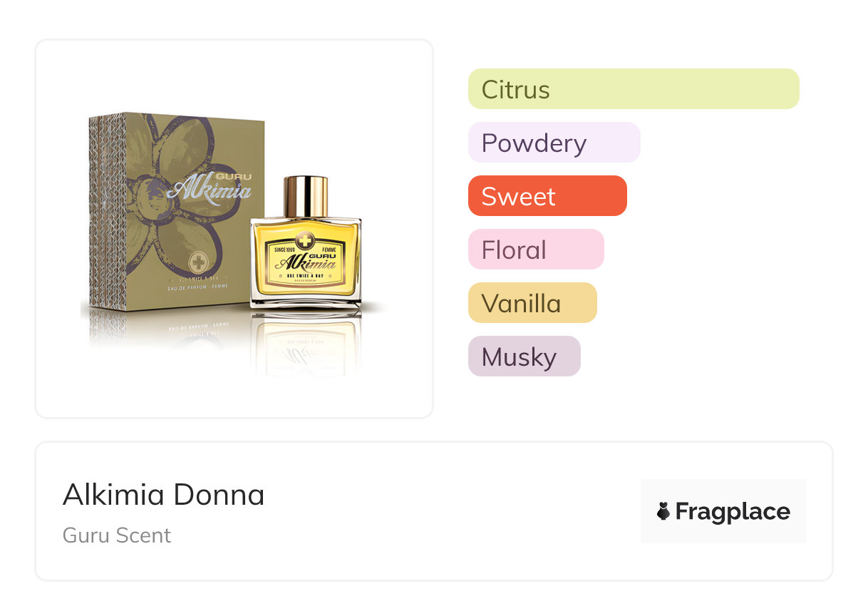Viewport: 868px width, 616px height.
Task: Click the gold cap of the perfume bottle
Action: coord(306,197)
